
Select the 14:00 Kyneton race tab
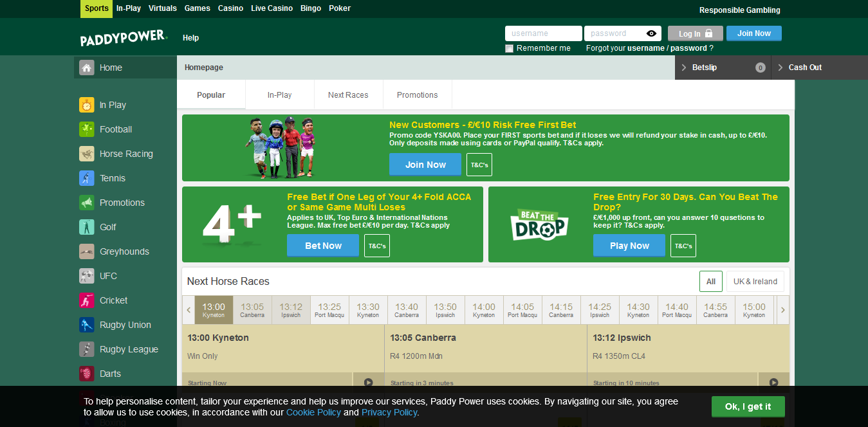click(484, 310)
